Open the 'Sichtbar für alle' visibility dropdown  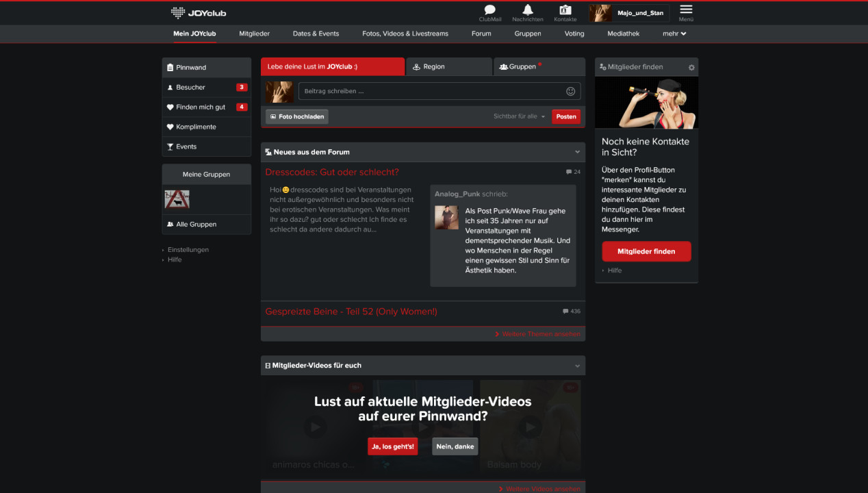point(519,116)
